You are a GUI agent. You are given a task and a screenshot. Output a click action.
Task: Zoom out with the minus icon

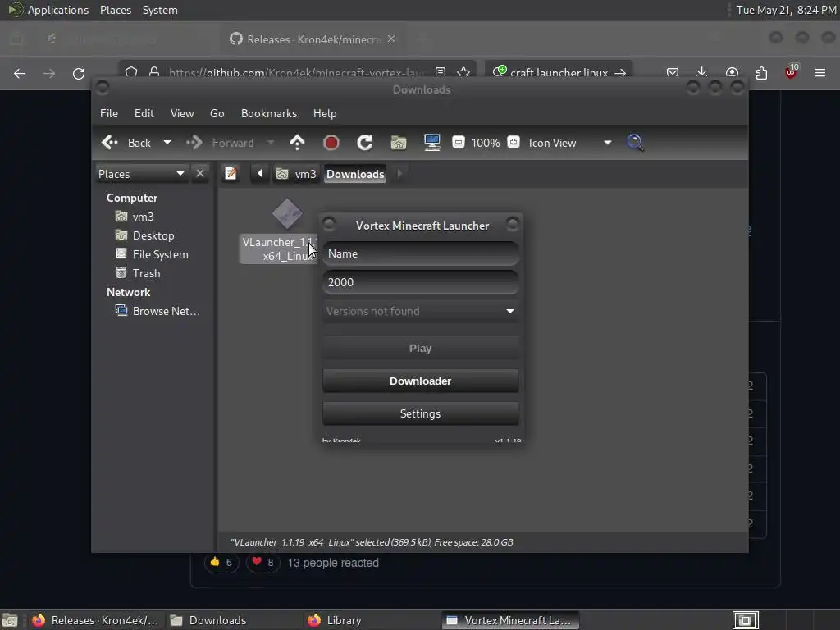[458, 142]
